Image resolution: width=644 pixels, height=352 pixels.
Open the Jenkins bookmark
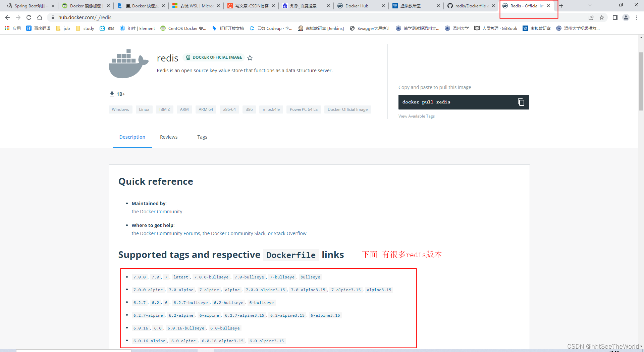(x=321, y=29)
